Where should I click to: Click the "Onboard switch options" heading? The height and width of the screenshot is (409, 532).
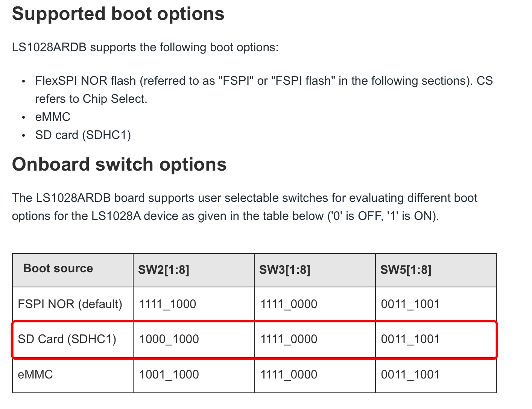(119, 165)
